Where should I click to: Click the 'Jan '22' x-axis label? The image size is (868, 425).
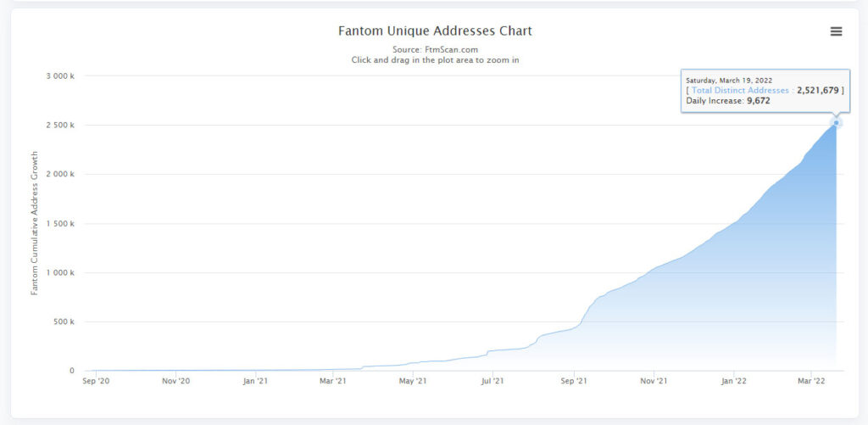click(733, 381)
